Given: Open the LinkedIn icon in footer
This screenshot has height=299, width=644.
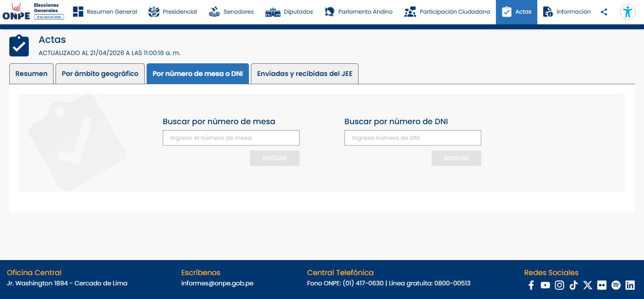Looking at the screenshot, I should point(630,285).
